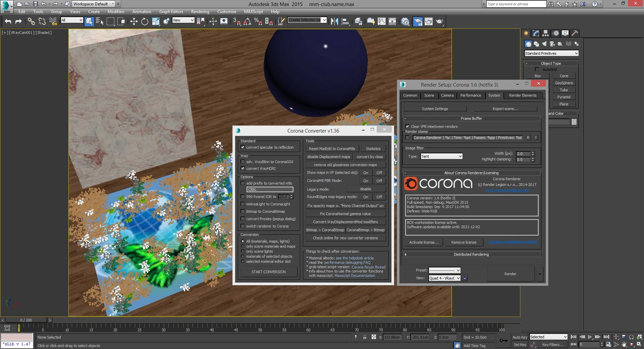Open Render Setup from the toolbar
644x349 pixels.
tap(418, 21)
